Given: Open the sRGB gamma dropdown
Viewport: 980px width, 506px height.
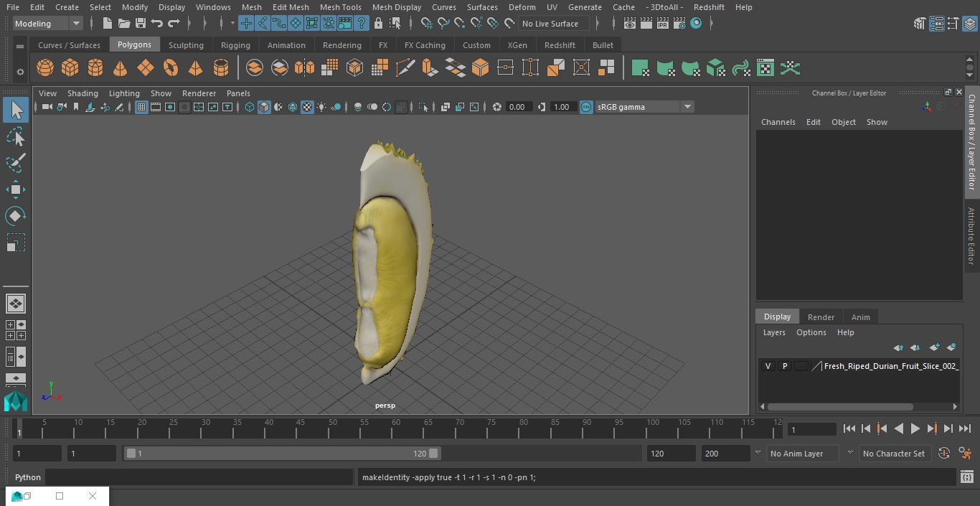Looking at the screenshot, I should [x=644, y=107].
